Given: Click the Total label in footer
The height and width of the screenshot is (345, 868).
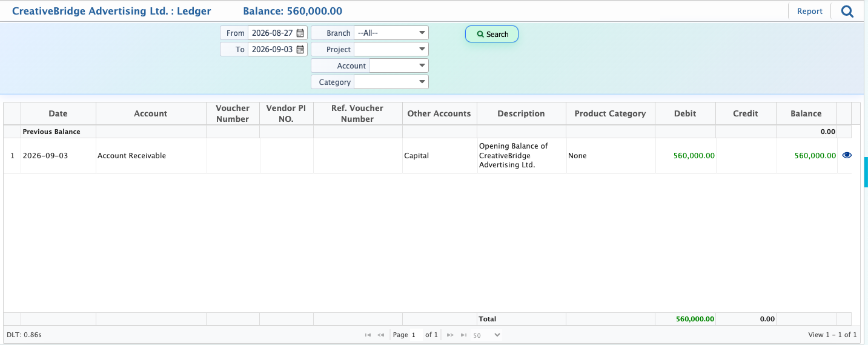Looking at the screenshot, I should click(488, 319).
